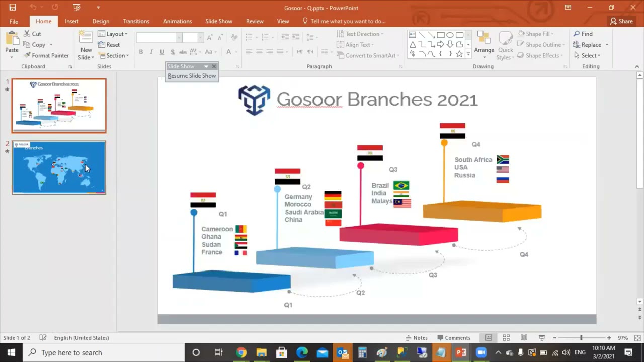The height and width of the screenshot is (362, 644).
Task: Reset the slide layout
Action: point(109,45)
